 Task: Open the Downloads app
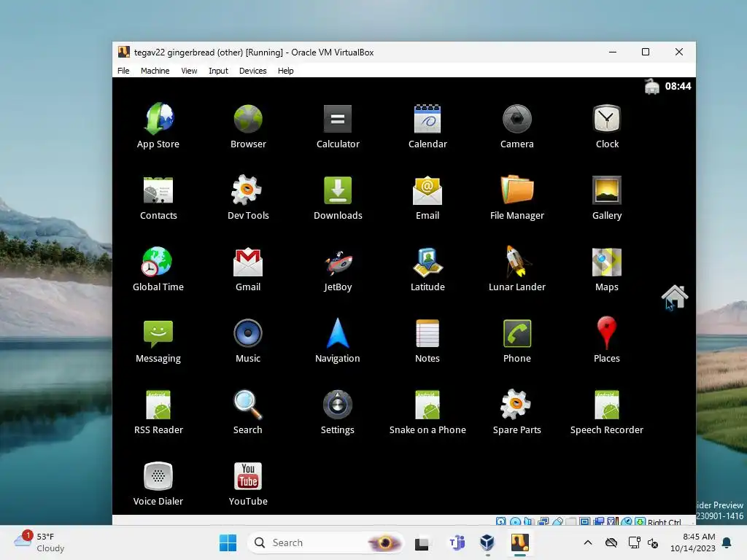[338, 197]
